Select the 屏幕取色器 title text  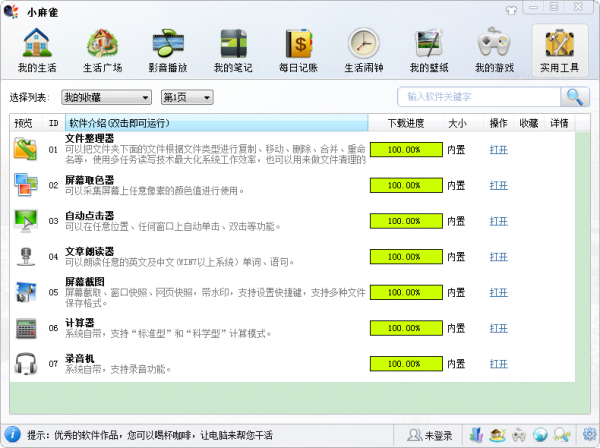pyautogui.click(x=90, y=180)
